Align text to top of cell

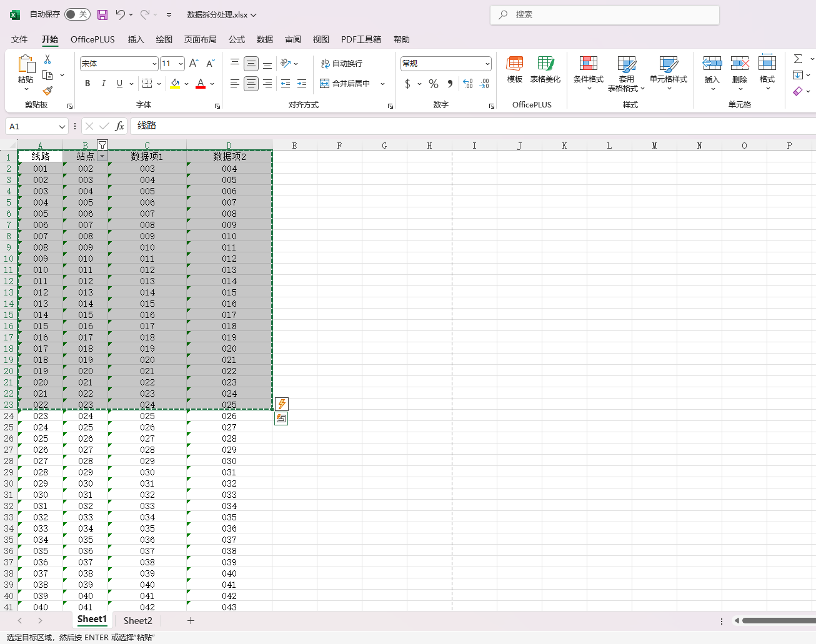click(x=234, y=63)
